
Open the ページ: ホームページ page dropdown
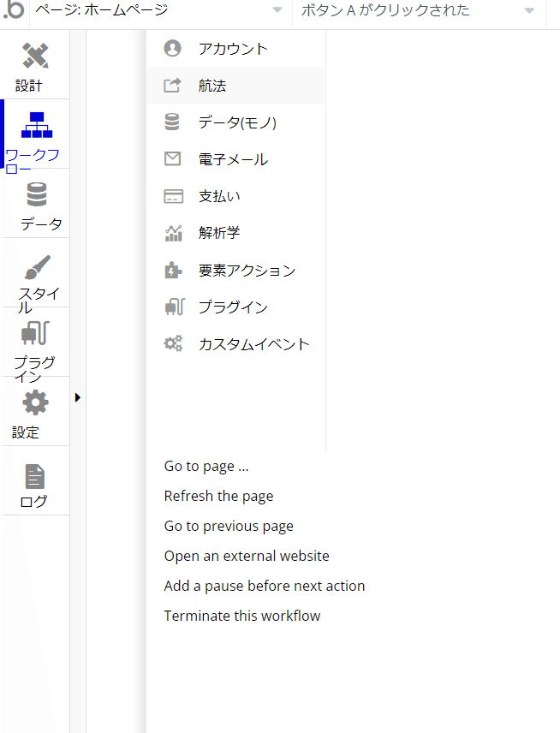coord(160,9)
